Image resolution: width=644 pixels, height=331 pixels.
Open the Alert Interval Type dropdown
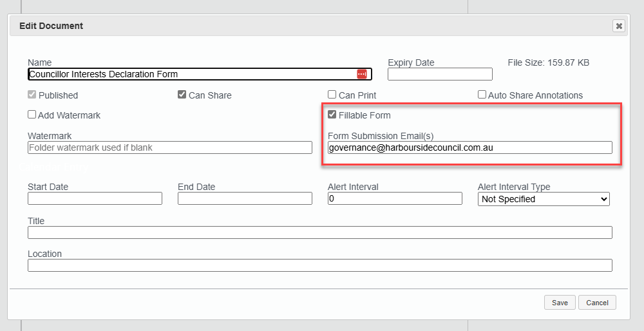coord(544,199)
